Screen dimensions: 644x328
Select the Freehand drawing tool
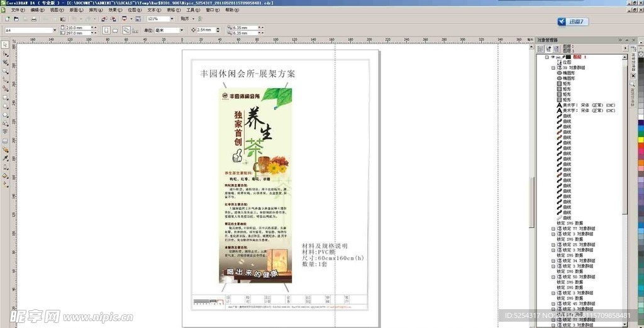5,80
